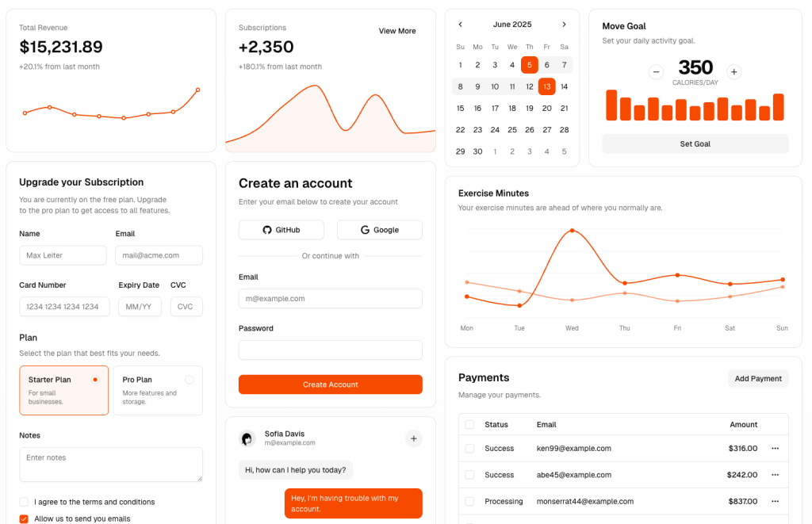Image resolution: width=812 pixels, height=524 pixels.
Task: Sign up with the GitHub button
Action: [282, 230]
